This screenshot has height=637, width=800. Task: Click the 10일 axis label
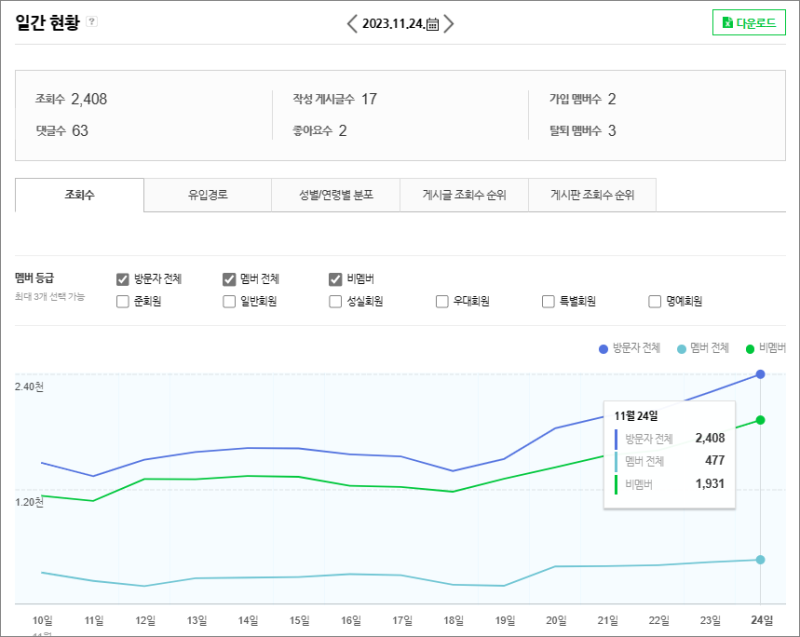coord(42,620)
